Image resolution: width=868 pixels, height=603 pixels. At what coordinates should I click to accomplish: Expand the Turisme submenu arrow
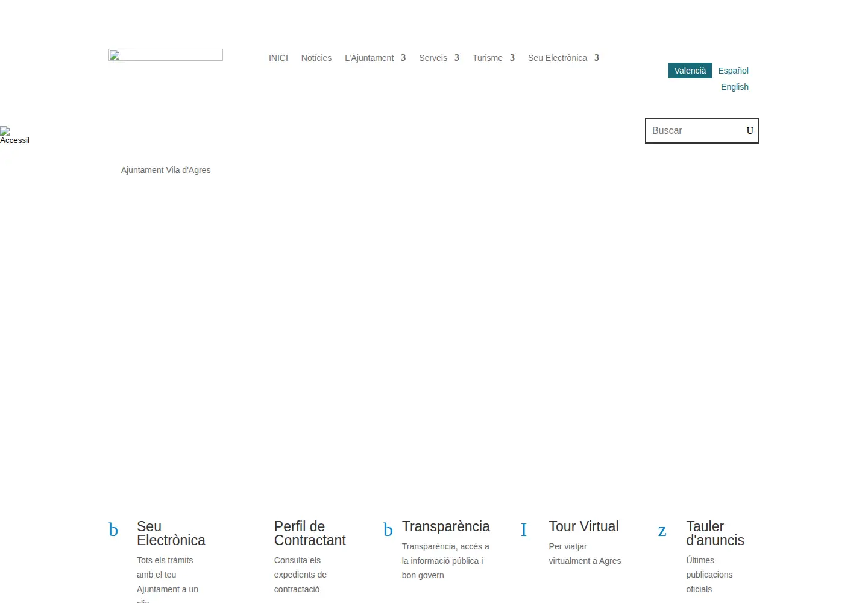tap(512, 58)
